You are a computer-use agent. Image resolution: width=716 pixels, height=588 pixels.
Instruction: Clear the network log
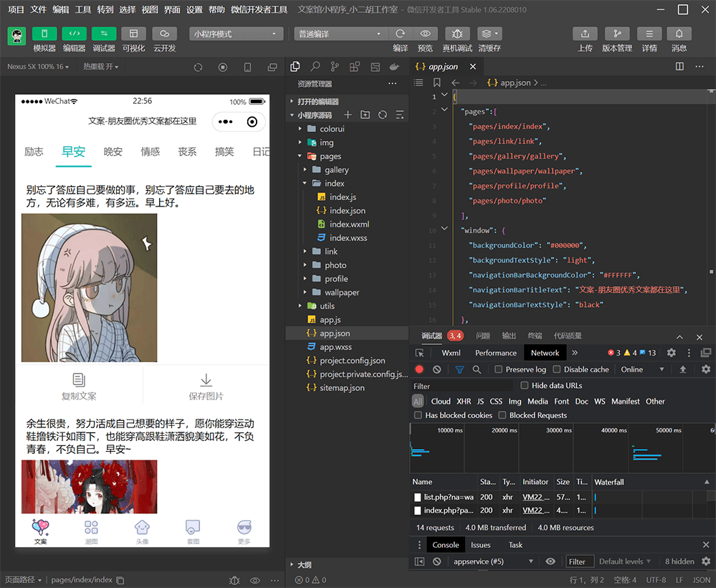click(x=437, y=369)
